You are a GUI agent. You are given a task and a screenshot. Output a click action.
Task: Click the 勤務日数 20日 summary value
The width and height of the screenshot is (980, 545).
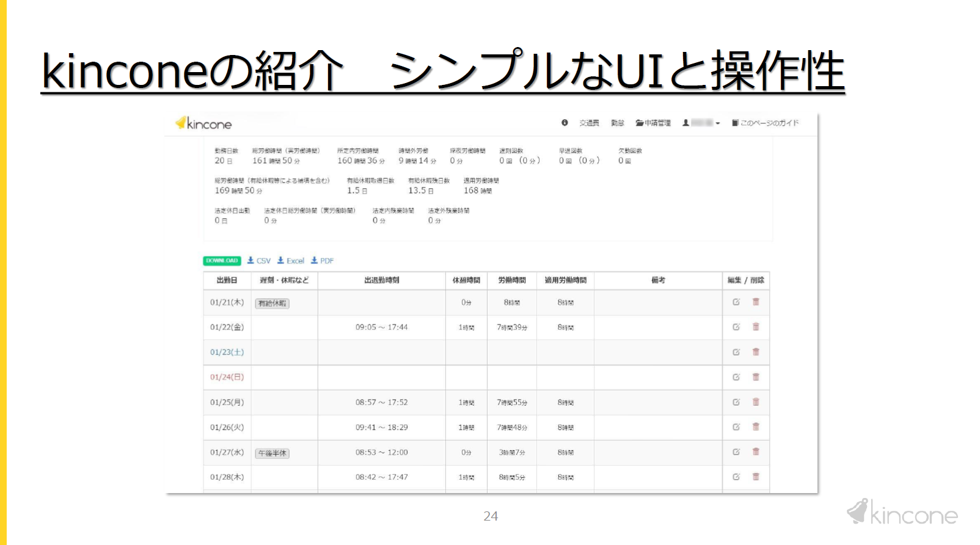[224, 161]
